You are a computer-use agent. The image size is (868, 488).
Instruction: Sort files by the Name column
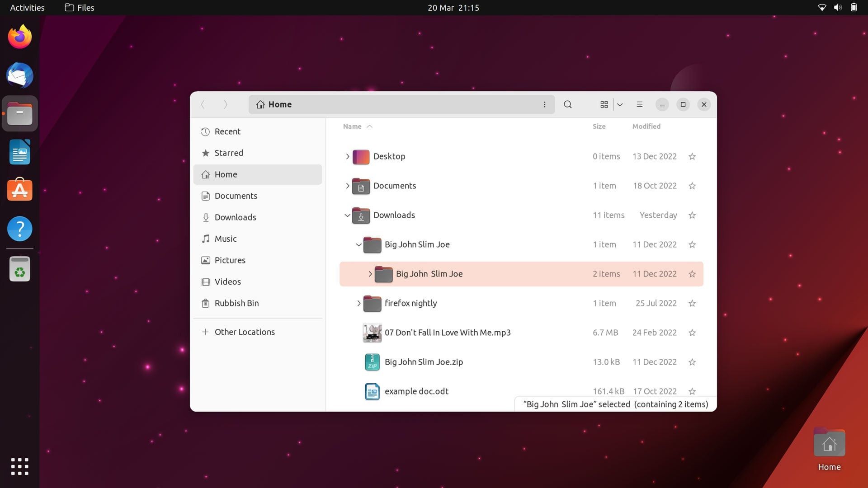[352, 127]
